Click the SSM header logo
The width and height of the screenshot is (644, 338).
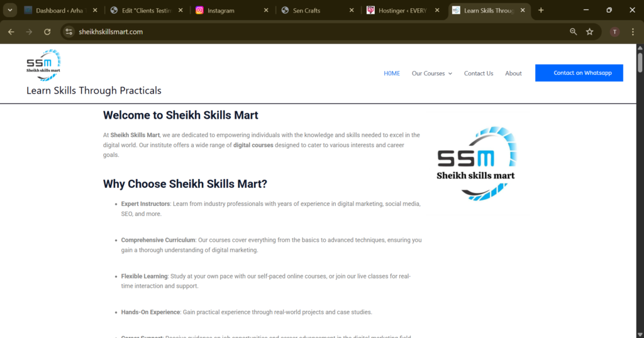43,65
